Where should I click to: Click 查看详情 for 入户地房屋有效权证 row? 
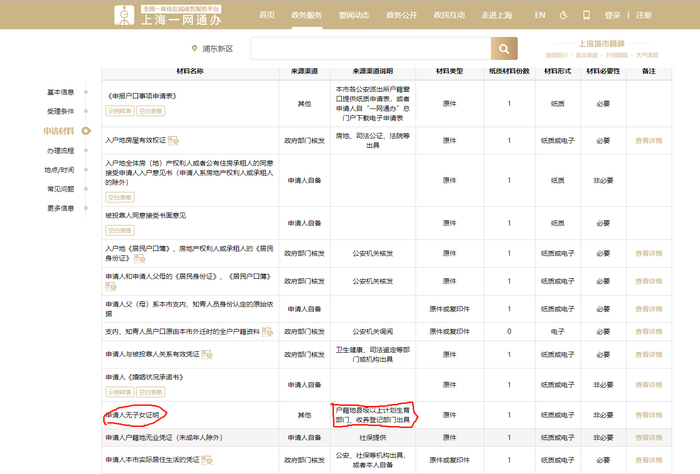click(649, 141)
